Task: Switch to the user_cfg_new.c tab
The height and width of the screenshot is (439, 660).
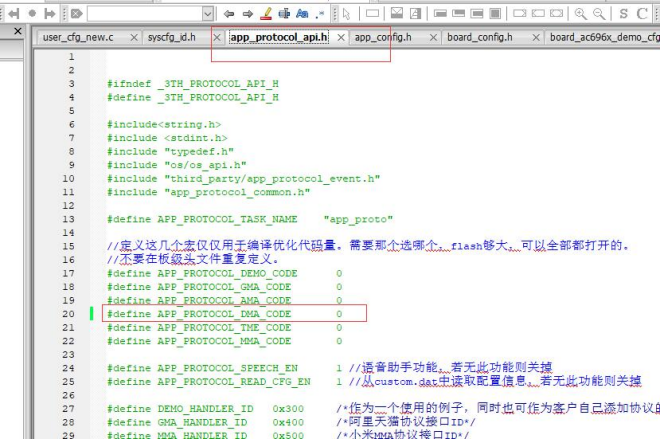Action: (78, 37)
